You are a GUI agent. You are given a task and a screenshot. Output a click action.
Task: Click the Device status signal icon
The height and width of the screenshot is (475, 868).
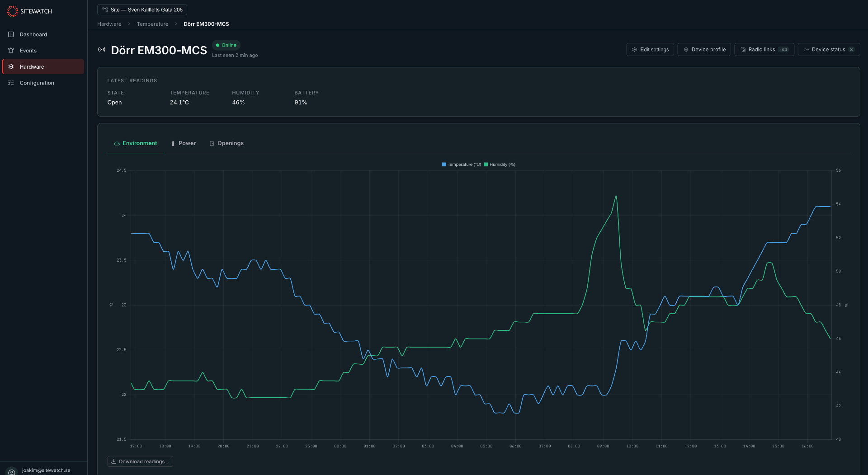click(x=806, y=50)
